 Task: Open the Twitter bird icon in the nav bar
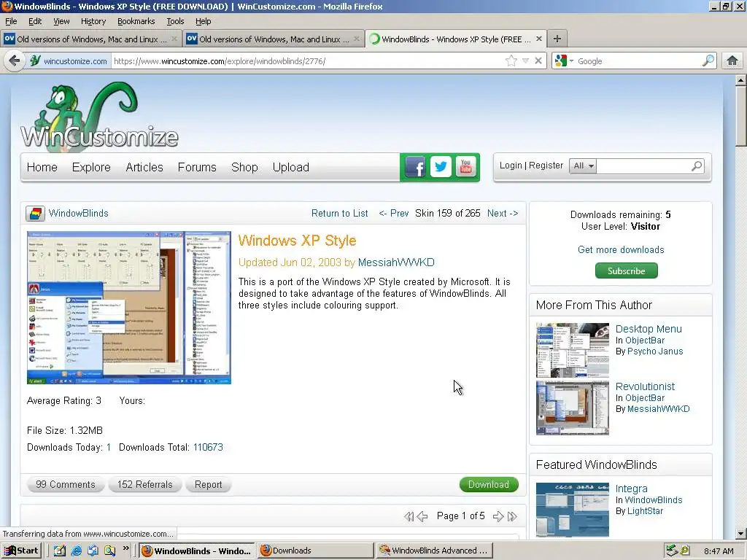pyautogui.click(x=441, y=167)
